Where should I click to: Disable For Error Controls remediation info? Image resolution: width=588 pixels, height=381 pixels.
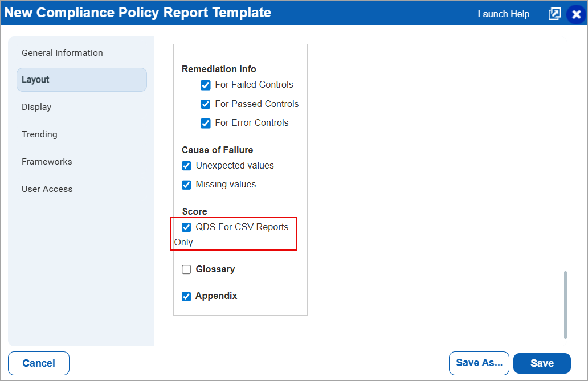[x=206, y=123]
